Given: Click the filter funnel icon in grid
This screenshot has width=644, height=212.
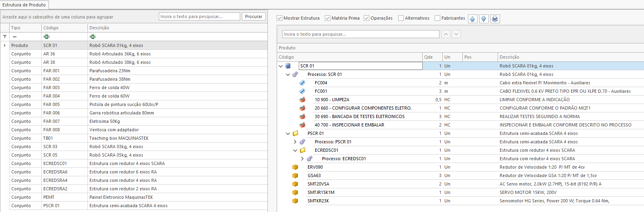Looking at the screenshot, I should [5, 37].
